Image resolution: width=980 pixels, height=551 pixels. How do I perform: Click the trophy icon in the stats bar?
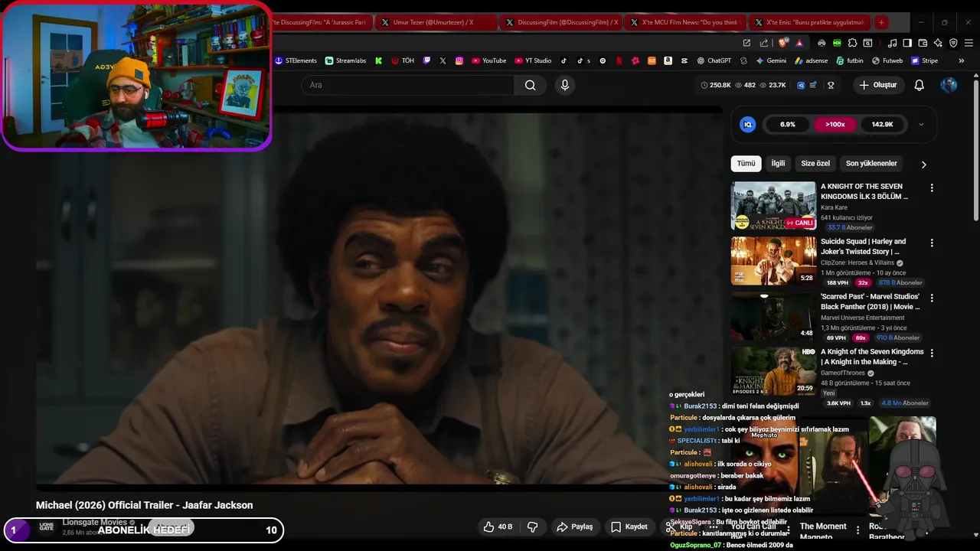(831, 85)
